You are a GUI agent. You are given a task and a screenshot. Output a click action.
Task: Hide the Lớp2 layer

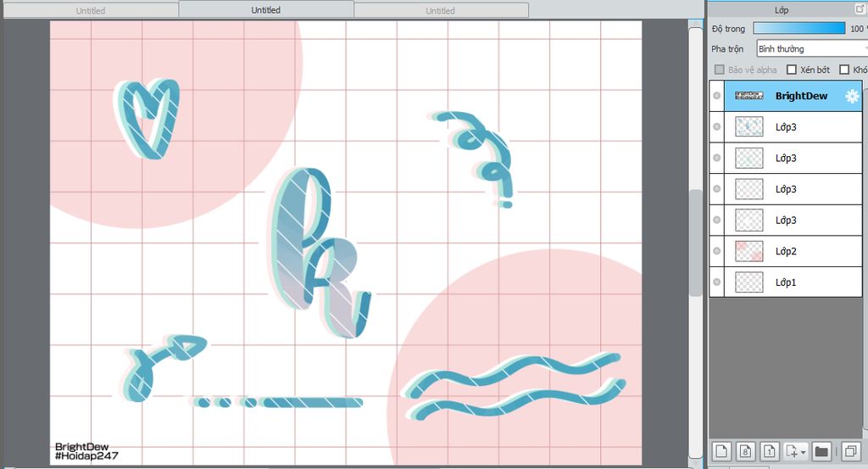[716, 251]
